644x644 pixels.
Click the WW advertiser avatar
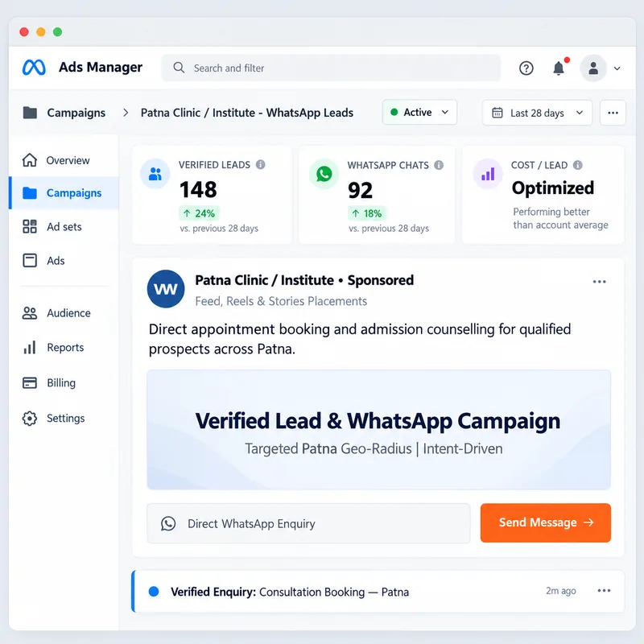click(166, 289)
